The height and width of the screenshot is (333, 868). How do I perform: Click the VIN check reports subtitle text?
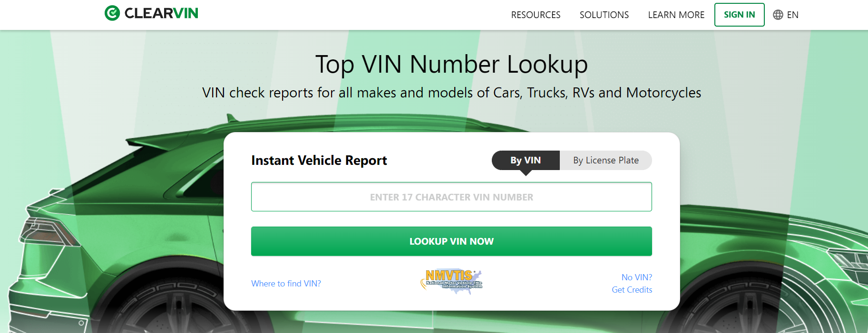click(451, 93)
